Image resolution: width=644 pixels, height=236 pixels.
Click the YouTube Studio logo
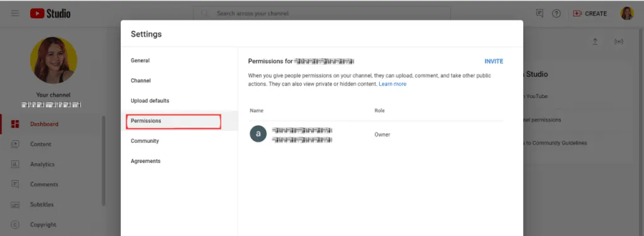pyautogui.click(x=50, y=14)
